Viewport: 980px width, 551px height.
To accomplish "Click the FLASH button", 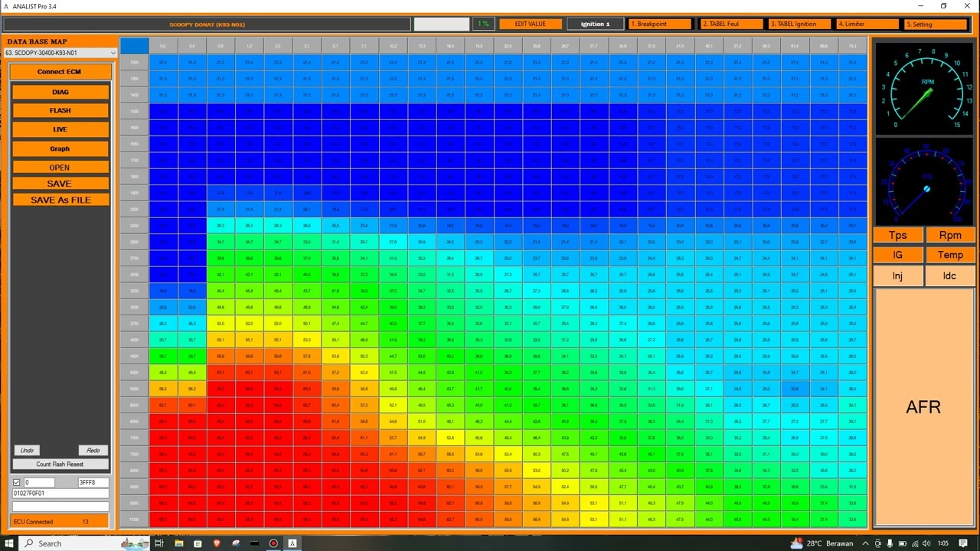I will (60, 111).
